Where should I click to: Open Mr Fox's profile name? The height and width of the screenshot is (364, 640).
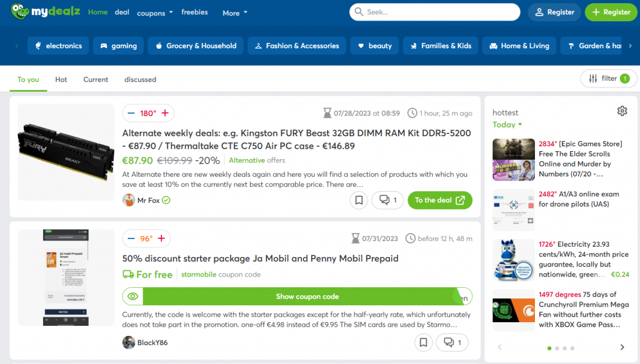[148, 200]
